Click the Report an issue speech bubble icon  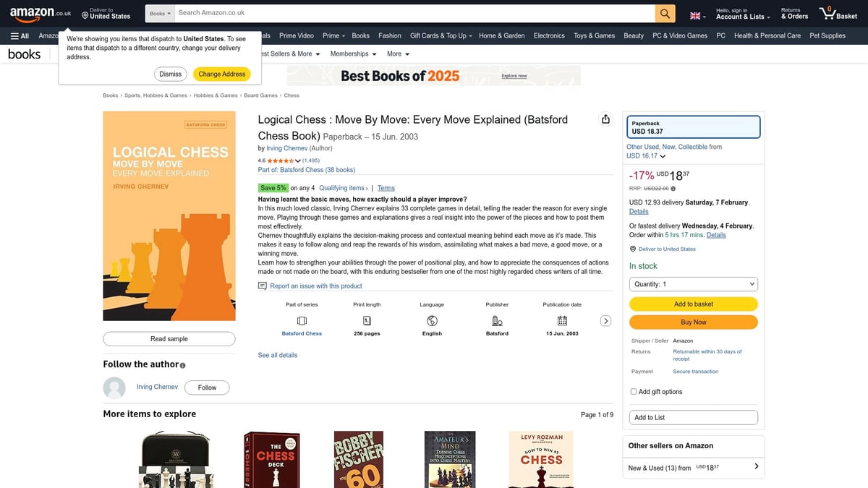[262, 286]
